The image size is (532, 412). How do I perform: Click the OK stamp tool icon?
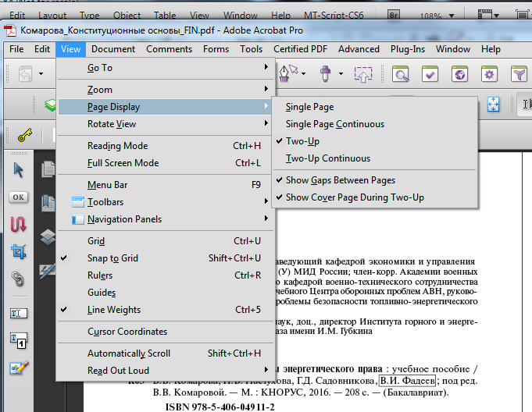18,197
